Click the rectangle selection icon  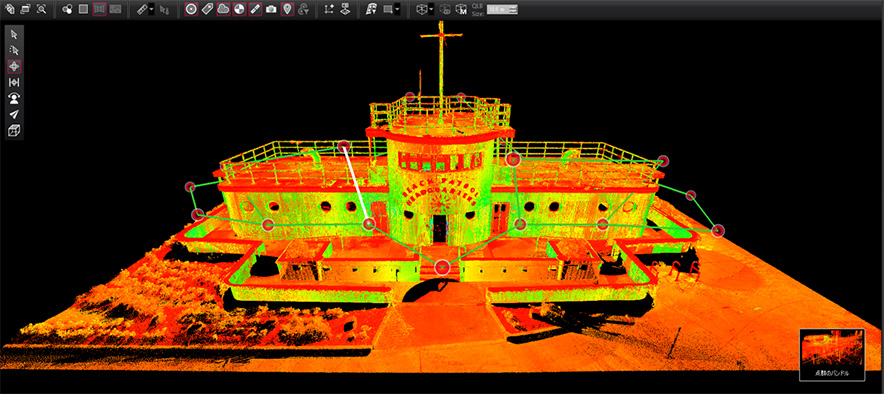388,9
